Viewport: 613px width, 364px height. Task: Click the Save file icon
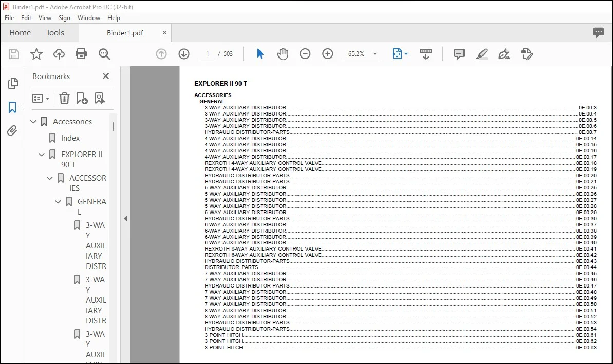(x=14, y=54)
